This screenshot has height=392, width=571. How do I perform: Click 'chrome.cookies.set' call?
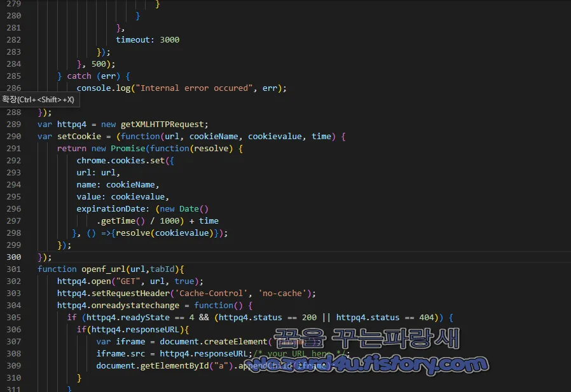121,161
